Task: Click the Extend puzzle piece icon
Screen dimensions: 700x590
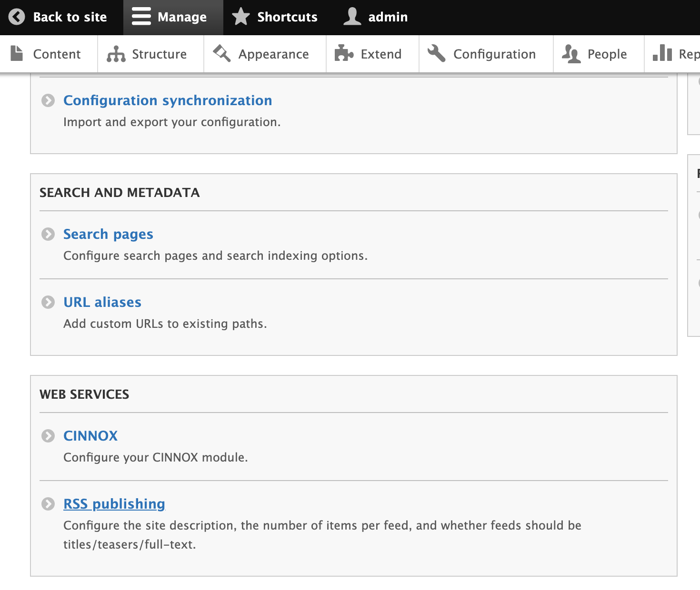Action: (344, 53)
